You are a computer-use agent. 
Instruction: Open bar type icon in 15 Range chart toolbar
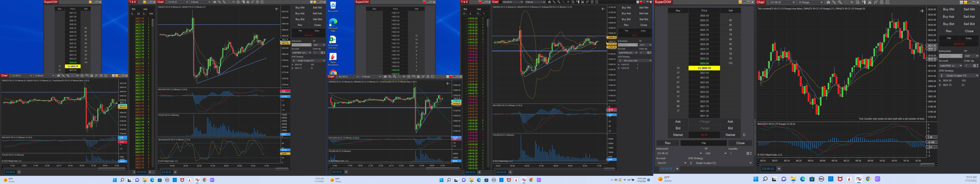click(x=829, y=2)
